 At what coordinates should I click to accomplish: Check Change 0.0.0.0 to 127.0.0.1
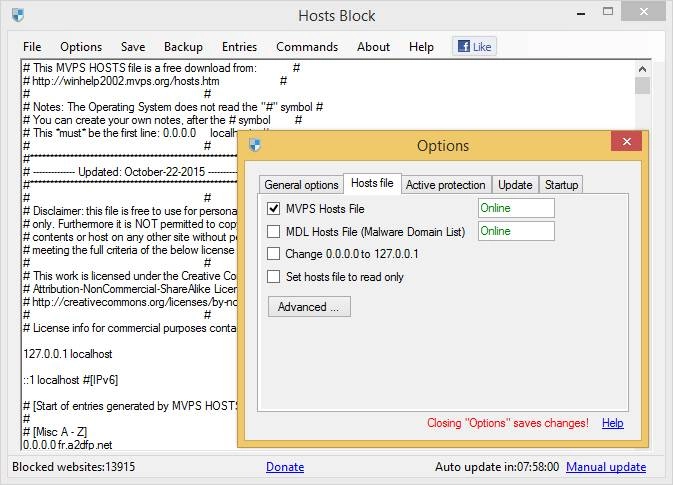tap(273, 254)
